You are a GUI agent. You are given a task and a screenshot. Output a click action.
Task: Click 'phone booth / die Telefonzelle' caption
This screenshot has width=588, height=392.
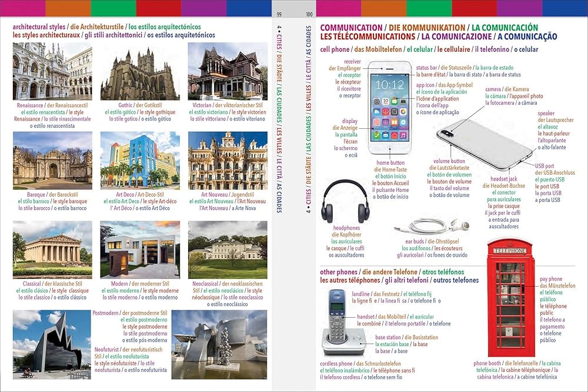(506, 364)
